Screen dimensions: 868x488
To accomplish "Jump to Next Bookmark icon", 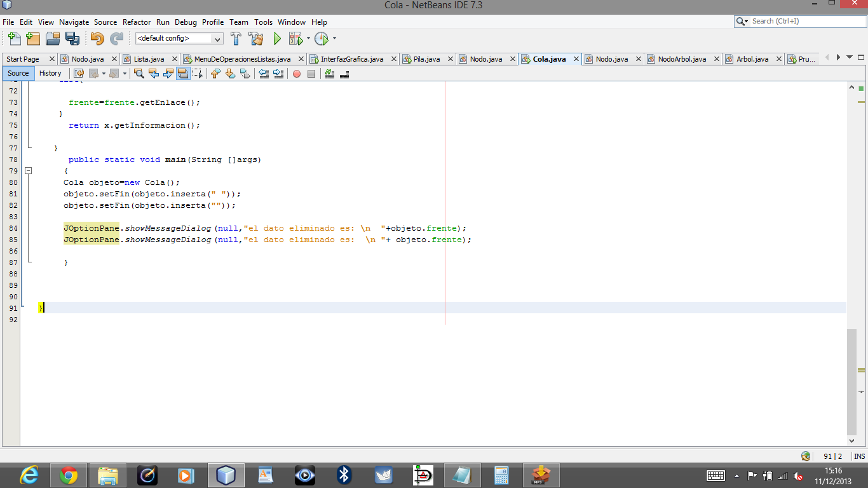I will [x=230, y=74].
